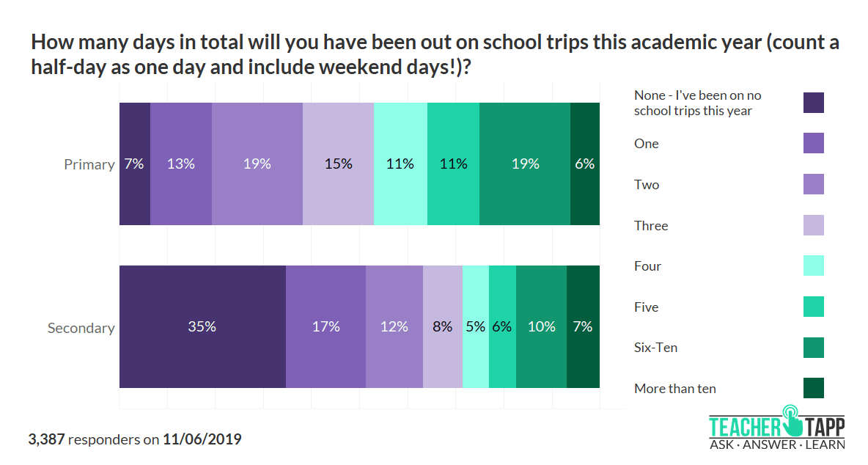
Task: Click the 'None' legend color swatch
Action: click(814, 103)
